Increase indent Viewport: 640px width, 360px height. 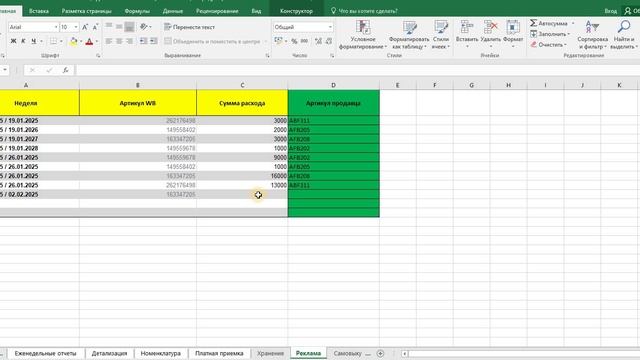click(x=153, y=41)
